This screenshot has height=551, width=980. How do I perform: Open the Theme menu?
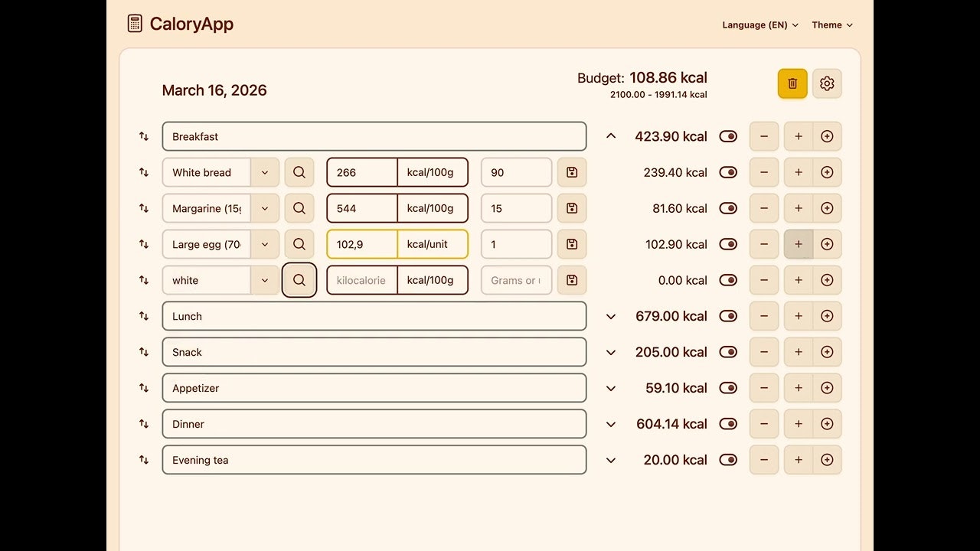(832, 24)
